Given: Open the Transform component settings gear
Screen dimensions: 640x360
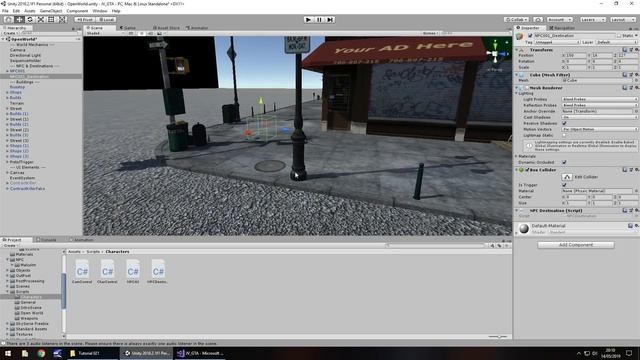Looking at the screenshot, I should pyautogui.click(x=636, y=50).
